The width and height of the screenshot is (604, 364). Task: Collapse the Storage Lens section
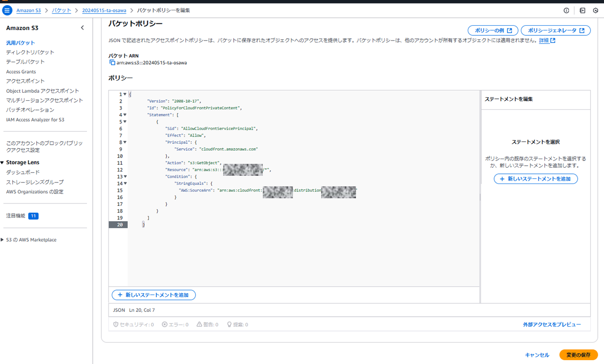point(2,162)
